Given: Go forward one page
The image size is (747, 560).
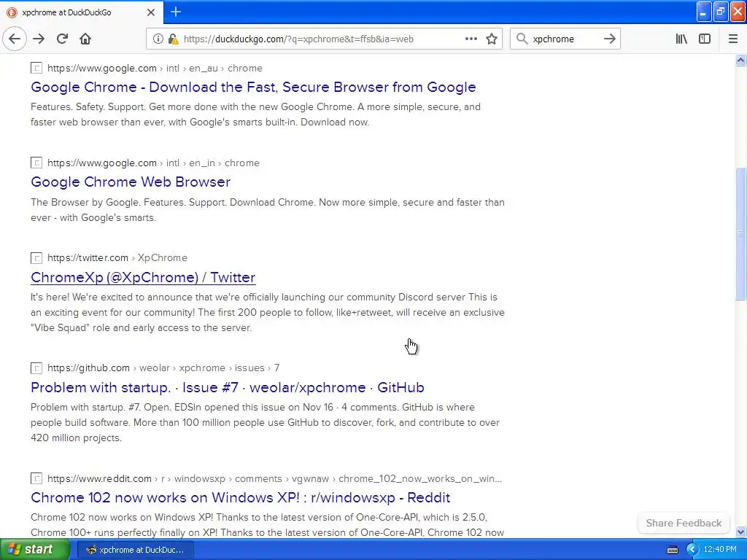Looking at the screenshot, I should click(39, 39).
